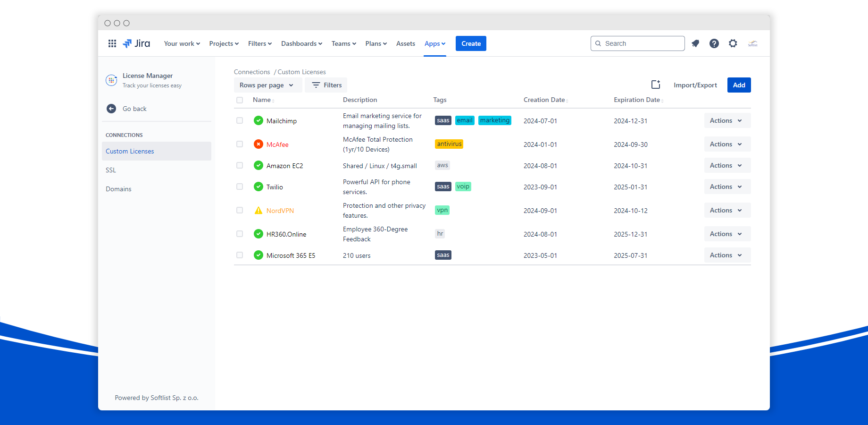Click the add-column icon beside Import/Export
Screen dimensions: 868x425
click(x=656, y=85)
